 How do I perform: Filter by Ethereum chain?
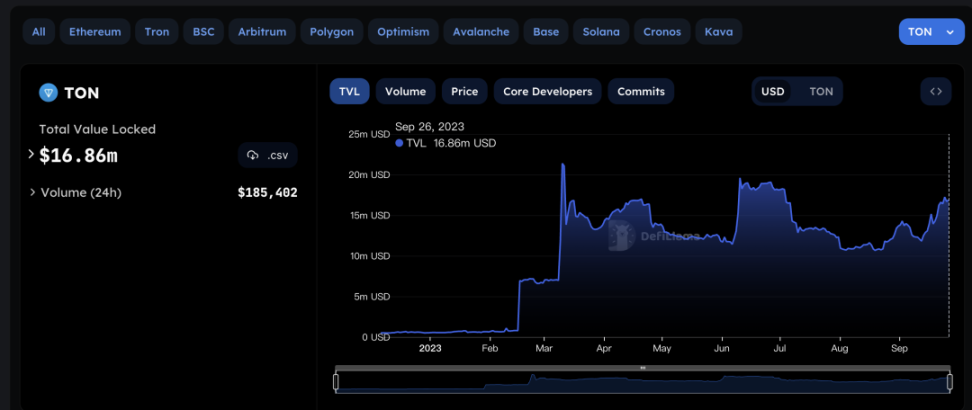pyautogui.click(x=94, y=32)
